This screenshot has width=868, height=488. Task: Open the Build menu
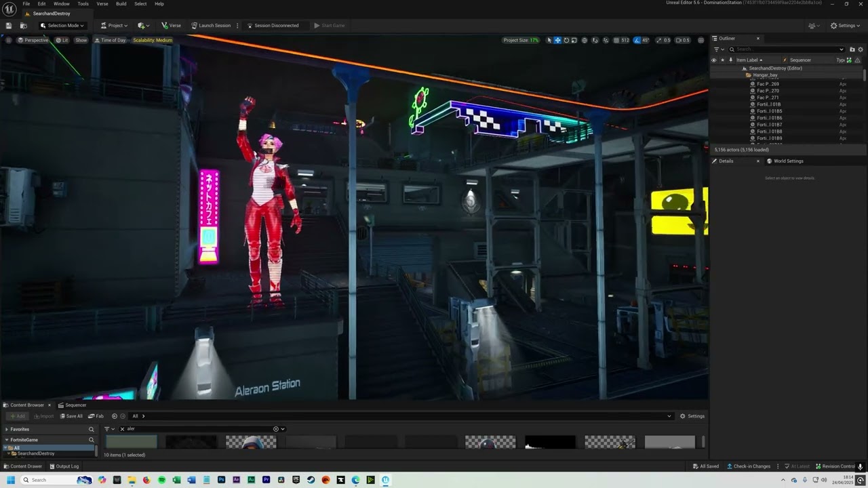click(x=121, y=4)
